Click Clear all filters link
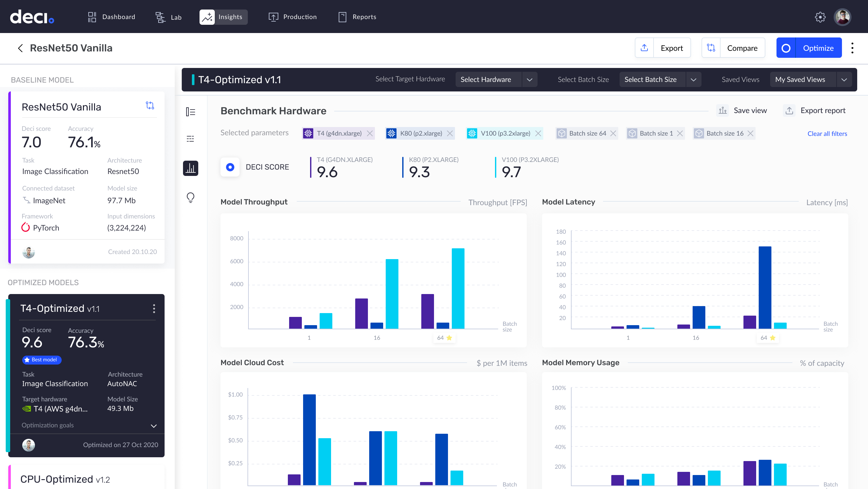 [827, 134]
